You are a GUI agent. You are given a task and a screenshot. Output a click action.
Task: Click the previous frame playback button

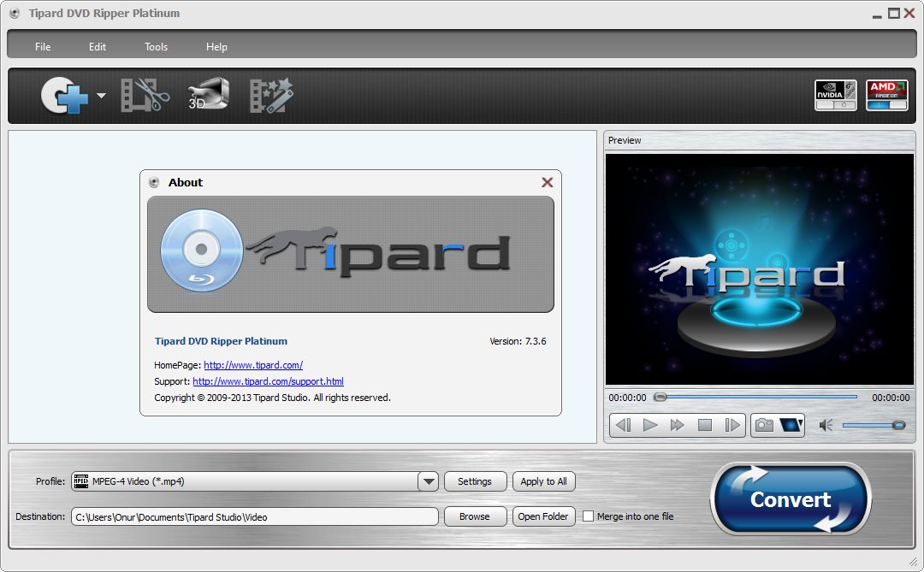click(x=623, y=425)
